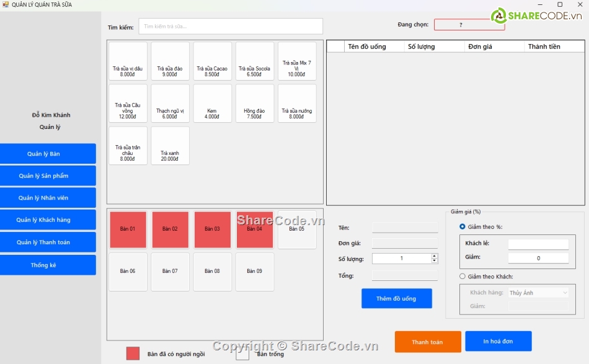Go to the Thống kê sidebar section
Screen dimensions: 589x364
tap(48, 265)
